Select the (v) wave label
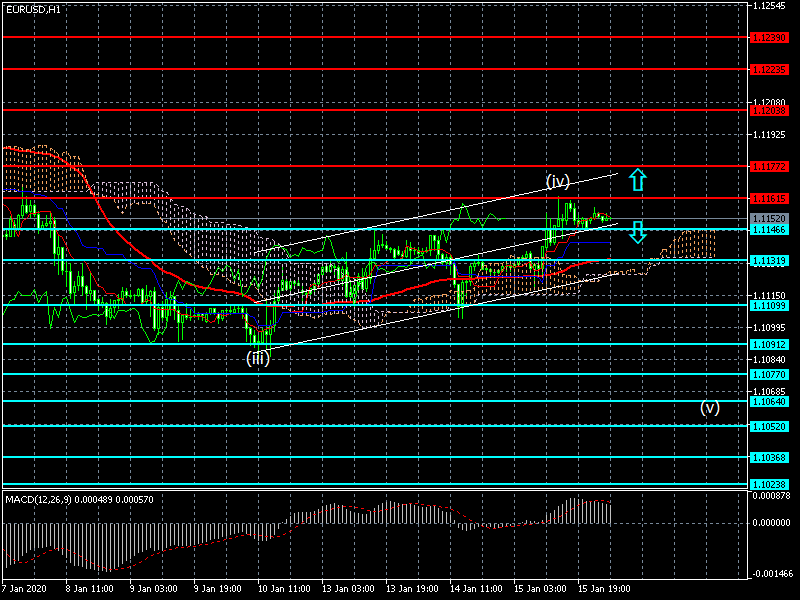 [x=710, y=407]
